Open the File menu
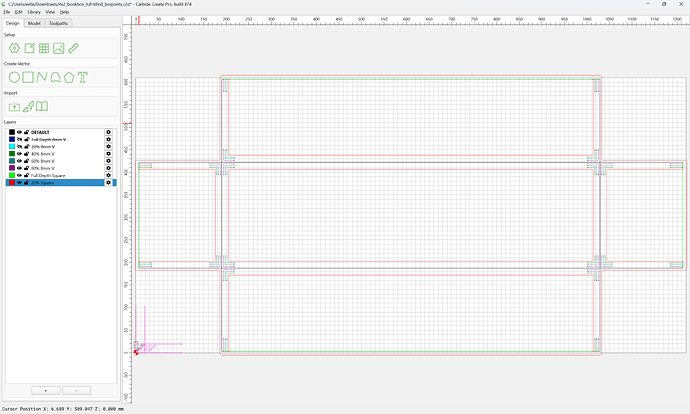 pos(7,12)
